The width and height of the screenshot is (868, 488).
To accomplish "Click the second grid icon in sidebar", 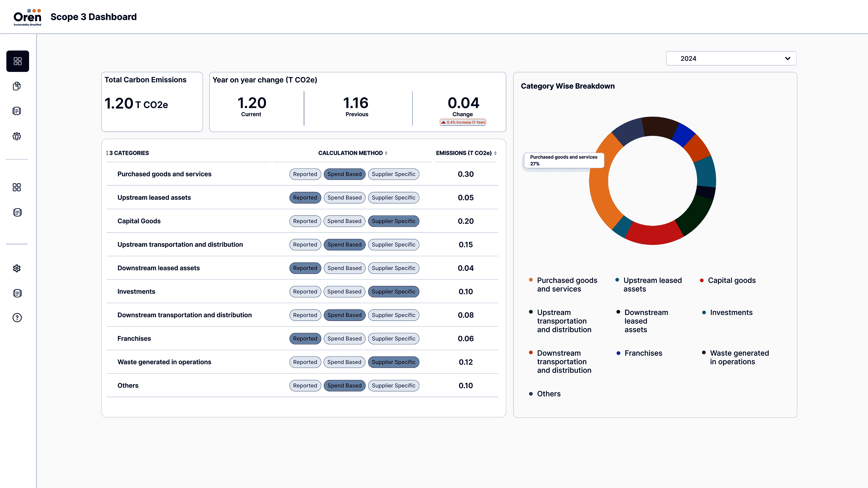I will pos(17,187).
